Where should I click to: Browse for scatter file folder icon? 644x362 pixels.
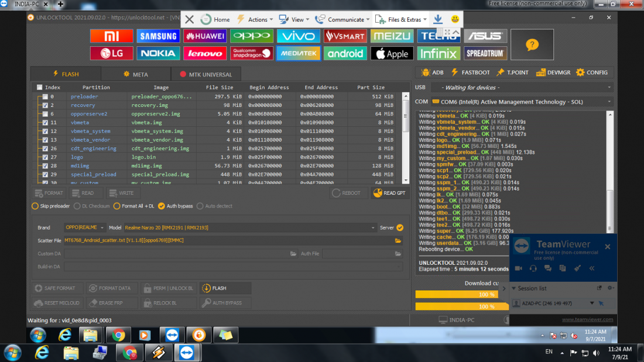[398, 240]
